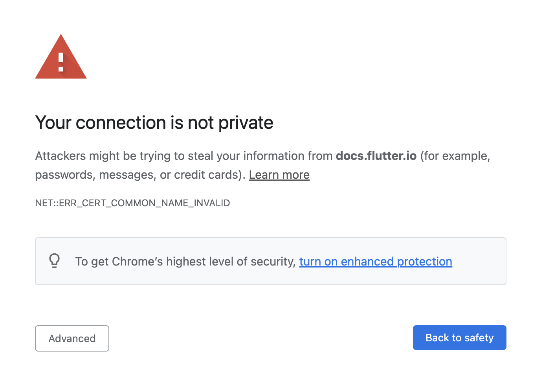Screen dimensions: 543x392
Task: Click the underline of the Learn more link
Action: [x=279, y=181]
